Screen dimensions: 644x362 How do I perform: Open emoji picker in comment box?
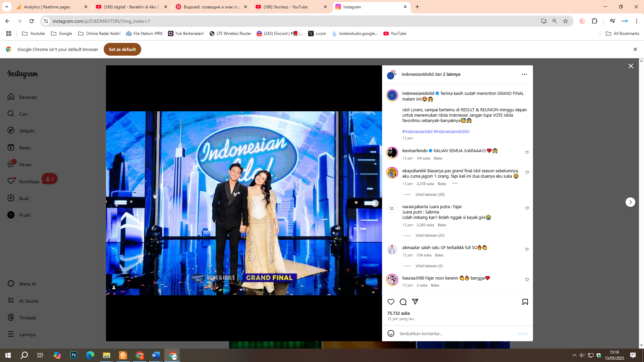(x=391, y=334)
